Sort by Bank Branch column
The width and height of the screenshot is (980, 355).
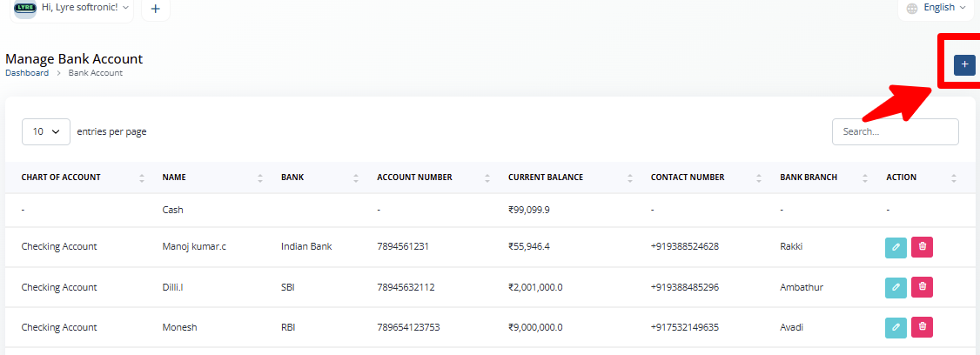click(809, 177)
